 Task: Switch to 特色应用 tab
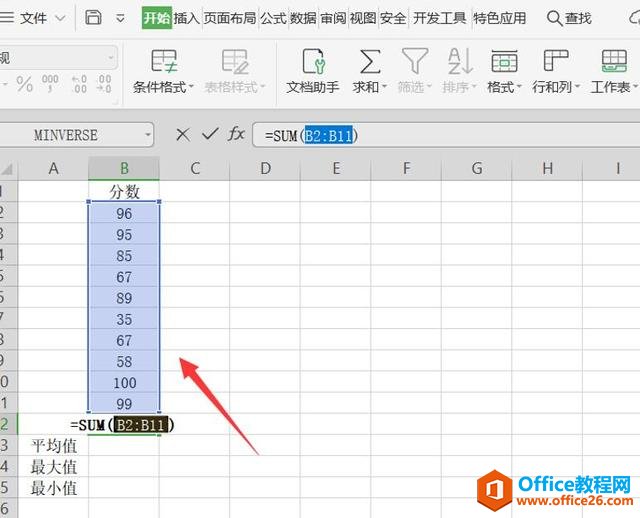(500, 18)
